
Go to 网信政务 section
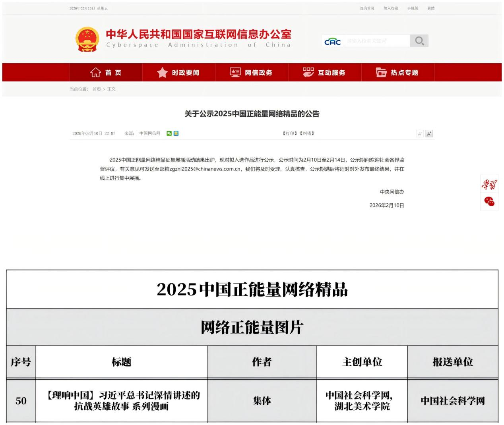click(252, 73)
